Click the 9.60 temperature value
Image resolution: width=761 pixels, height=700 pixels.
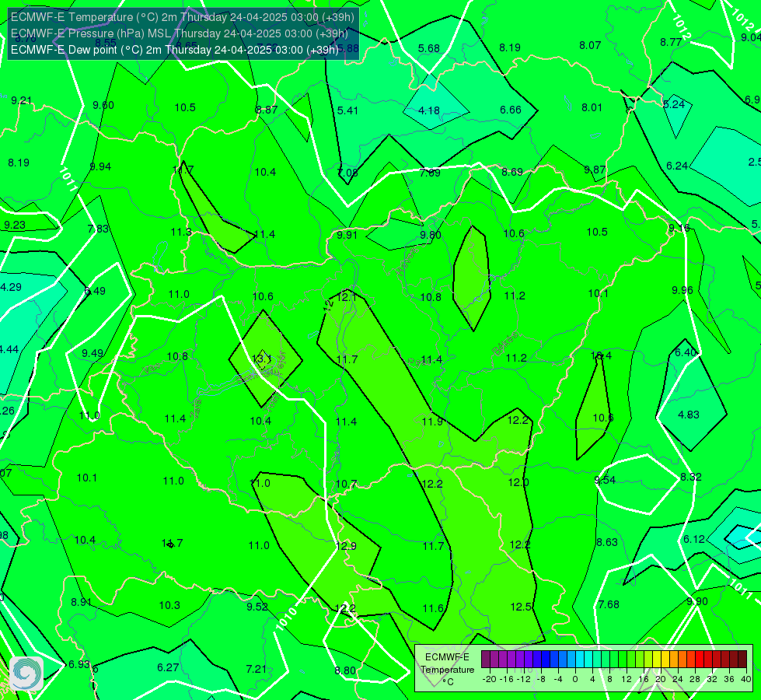[x=103, y=106]
